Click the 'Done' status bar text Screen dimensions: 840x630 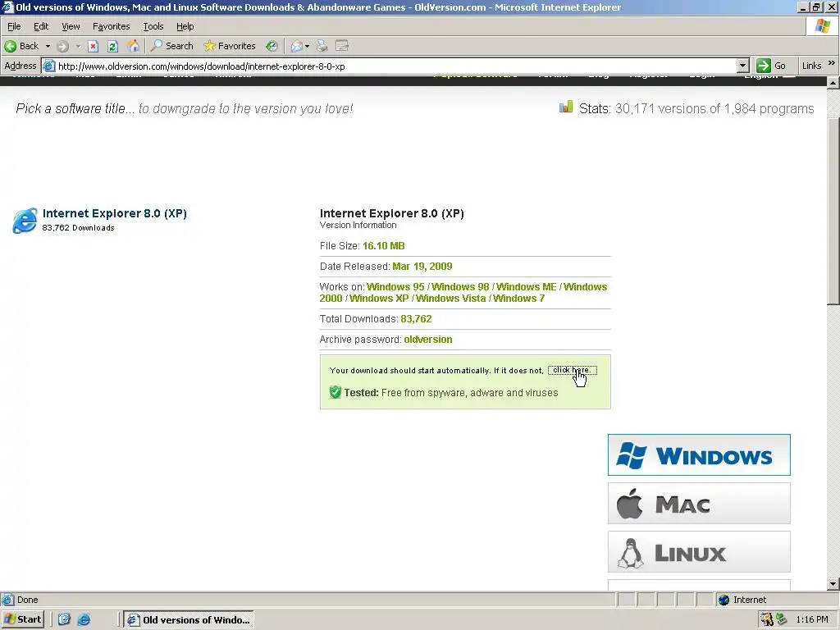pyautogui.click(x=27, y=600)
